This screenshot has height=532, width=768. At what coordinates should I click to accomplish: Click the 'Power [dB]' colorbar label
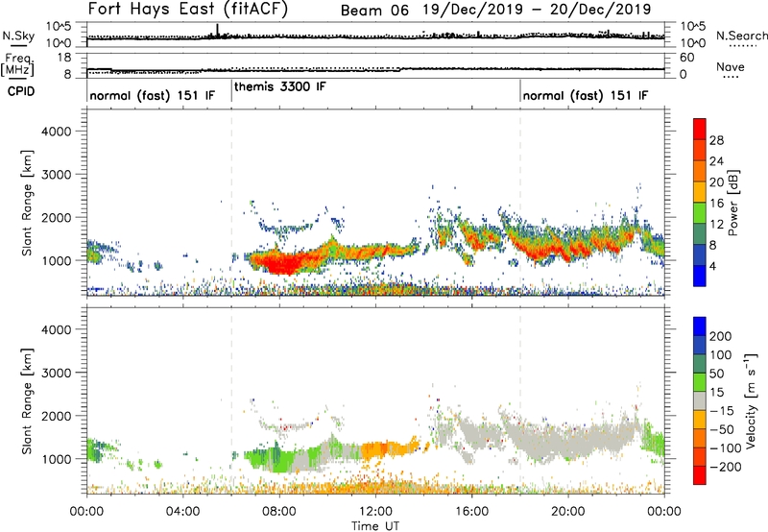coord(733,203)
